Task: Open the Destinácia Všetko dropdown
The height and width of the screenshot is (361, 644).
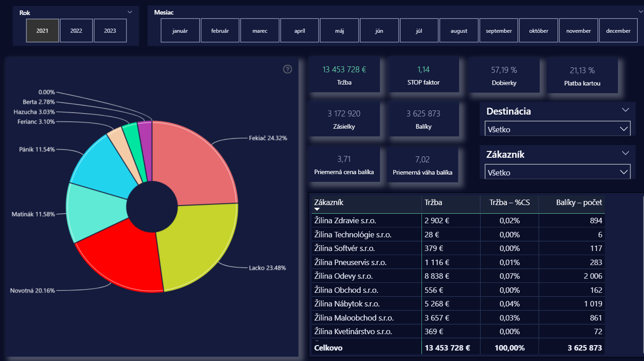Action: [558, 129]
